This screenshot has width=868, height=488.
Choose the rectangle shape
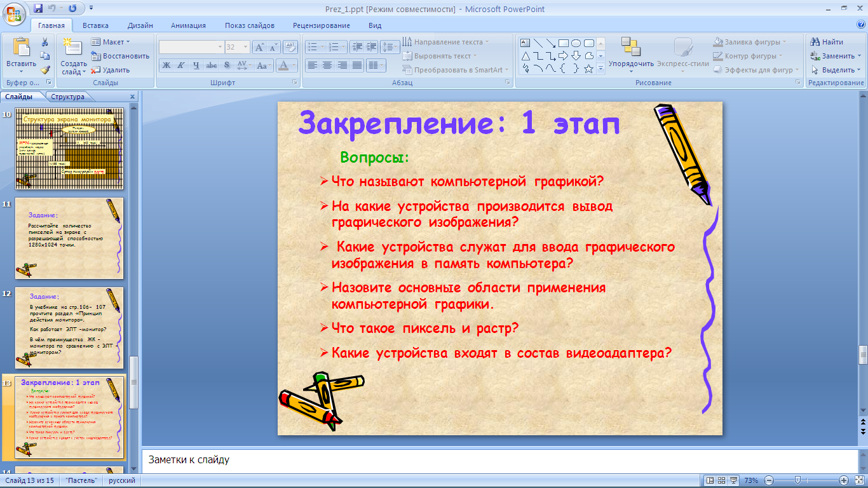pos(563,43)
